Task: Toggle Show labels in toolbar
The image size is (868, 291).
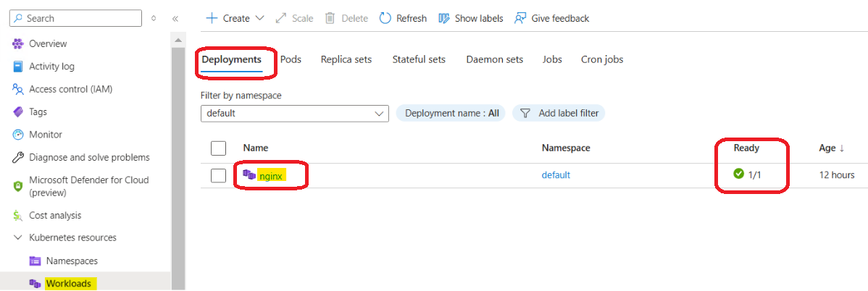Action: [x=471, y=18]
